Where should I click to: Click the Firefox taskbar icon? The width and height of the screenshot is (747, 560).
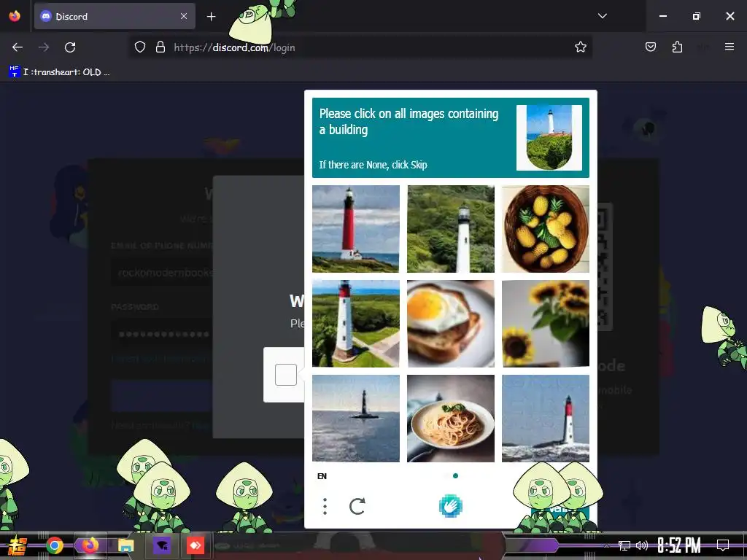pyautogui.click(x=90, y=545)
